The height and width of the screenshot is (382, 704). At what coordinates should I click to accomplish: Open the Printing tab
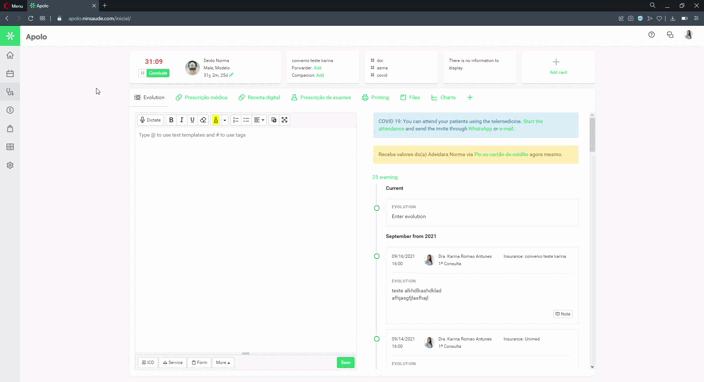pyautogui.click(x=375, y=97)
